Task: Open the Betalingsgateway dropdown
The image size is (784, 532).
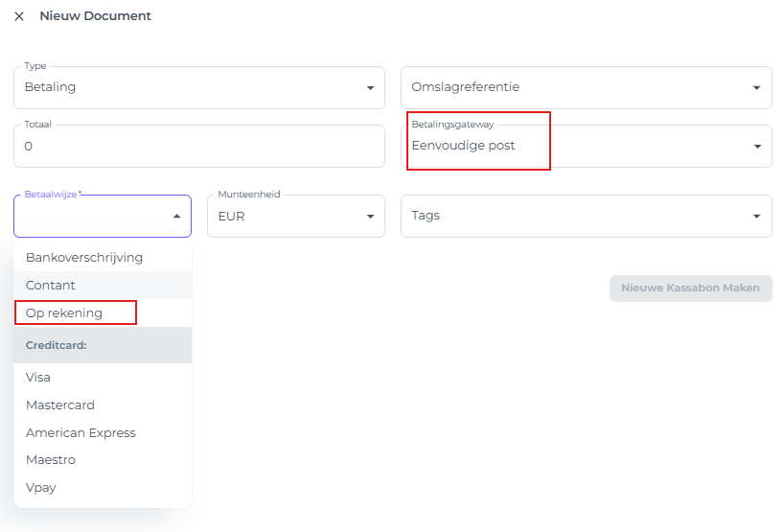Action: 585,147
